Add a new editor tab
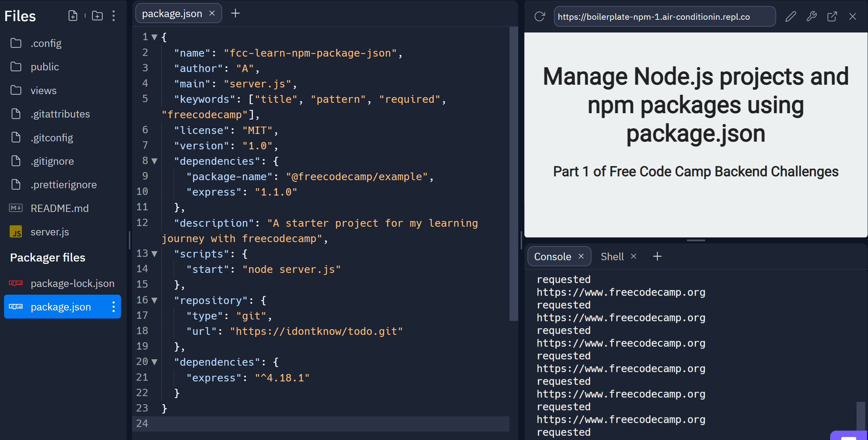The width and height of the screenshot is (868, 440). tap(235, 13)
